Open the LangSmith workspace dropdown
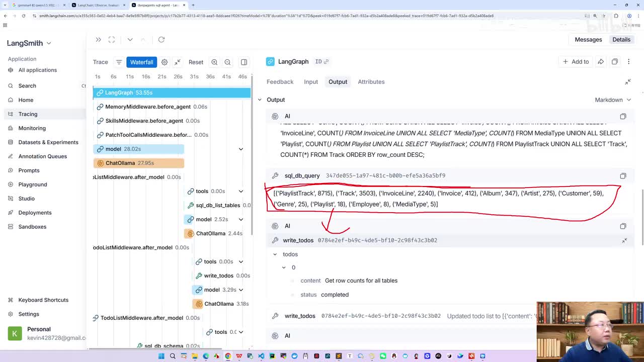This screenshot has height=362, width=644. pyautogui.click(x=29, y=43)
